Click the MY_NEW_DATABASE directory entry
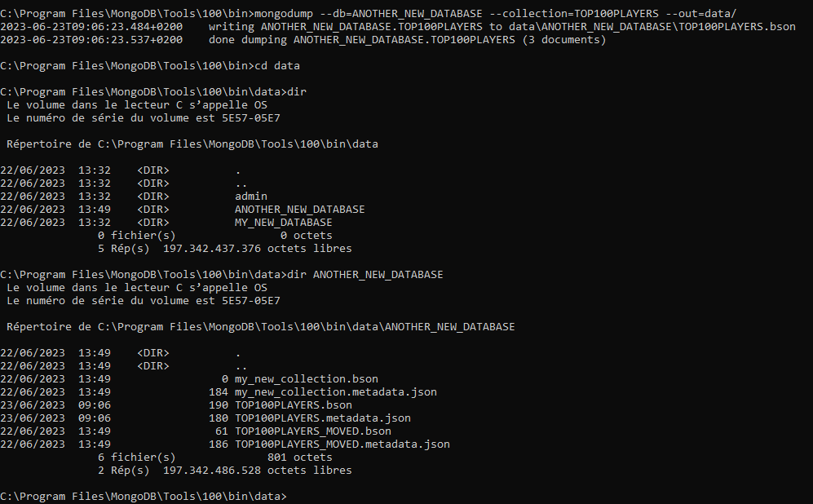813x504 pixels. pyautogui.click(x=284, y=223)
